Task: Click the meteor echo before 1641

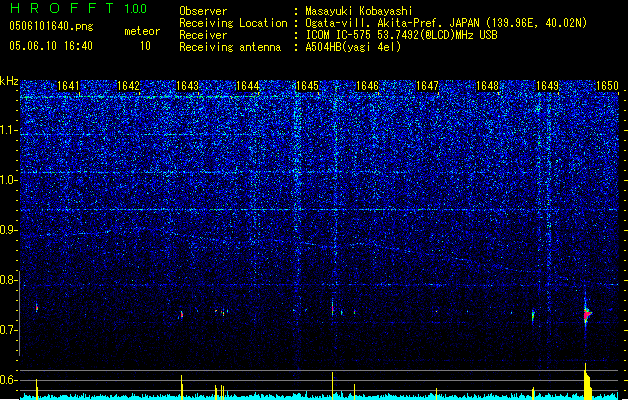Action: pyautogui.click(x=37, y=308)
